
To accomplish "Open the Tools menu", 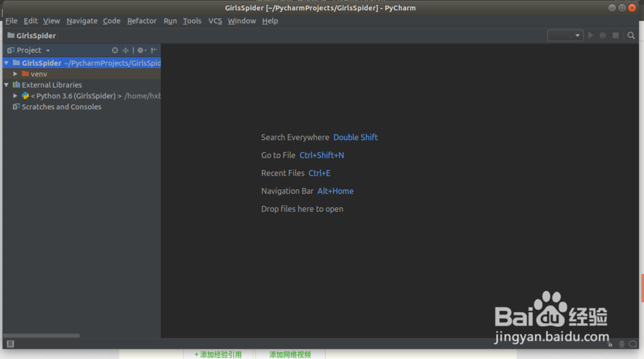I will (x=192, y=21).
